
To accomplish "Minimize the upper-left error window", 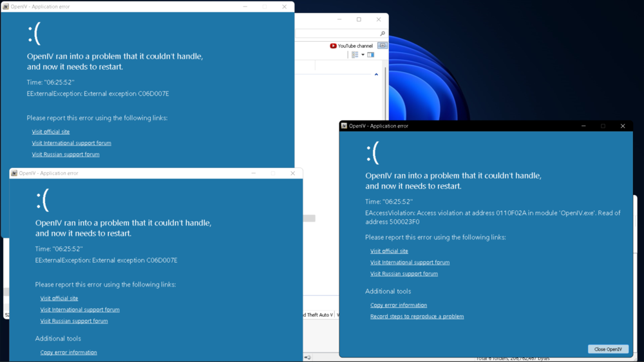I will pyautogui.click(x=245, y=7).
